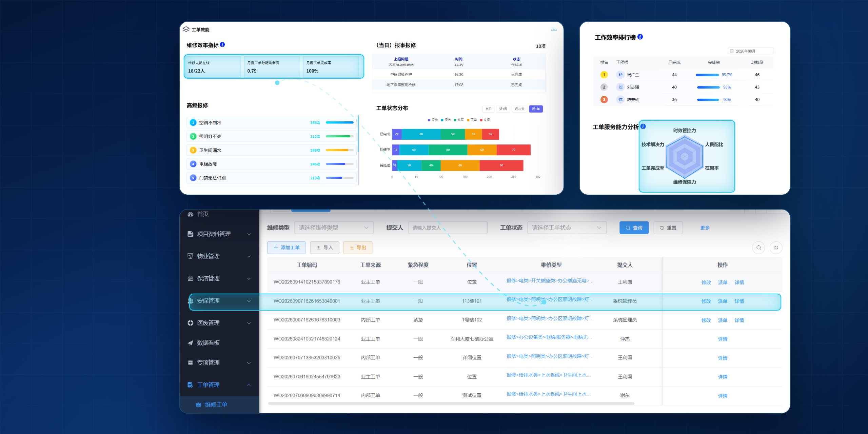Click the 项目资料管理 document icon

[x=190, y=234]
